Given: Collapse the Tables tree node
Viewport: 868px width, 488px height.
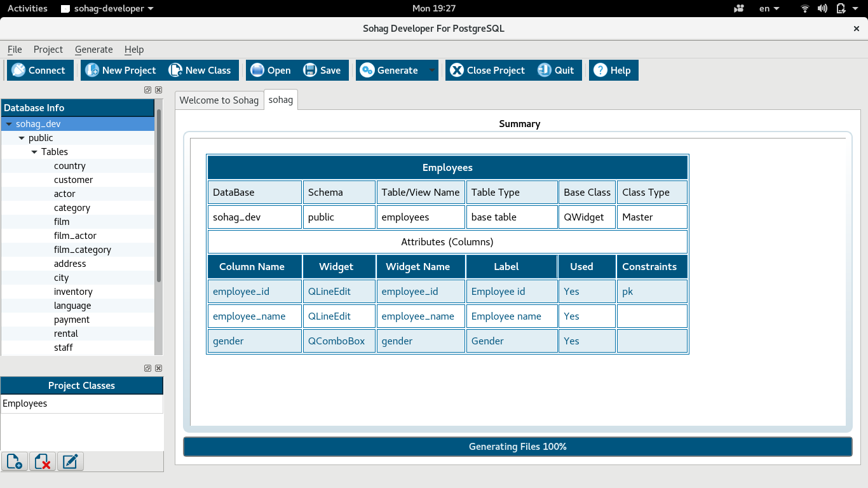Looking at the screenshot, I should pyautogui.click(x=34, y=152).
